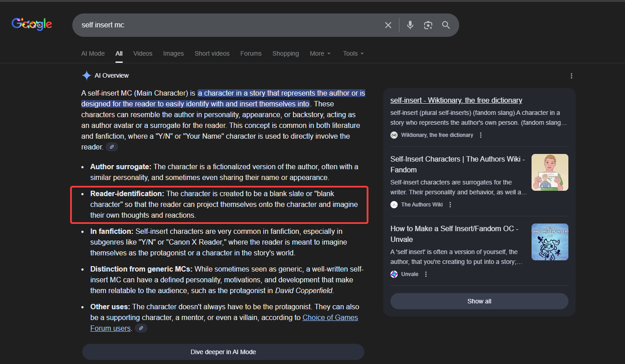Open Authors Wiki thumbnail image
Image resolution: width=625 pixels, height=364 pixels.
pos(550,172)
